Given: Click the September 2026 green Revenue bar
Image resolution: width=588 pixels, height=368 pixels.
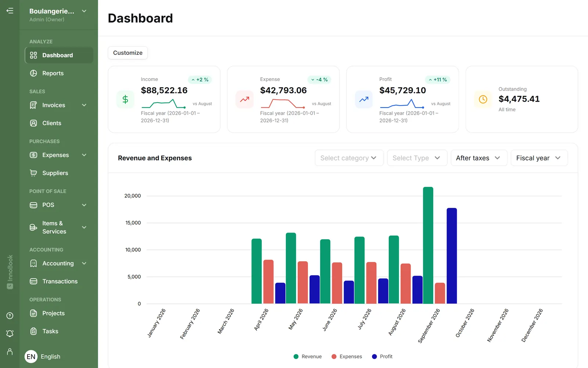Looking at the screenshot, I should point(428,245).
